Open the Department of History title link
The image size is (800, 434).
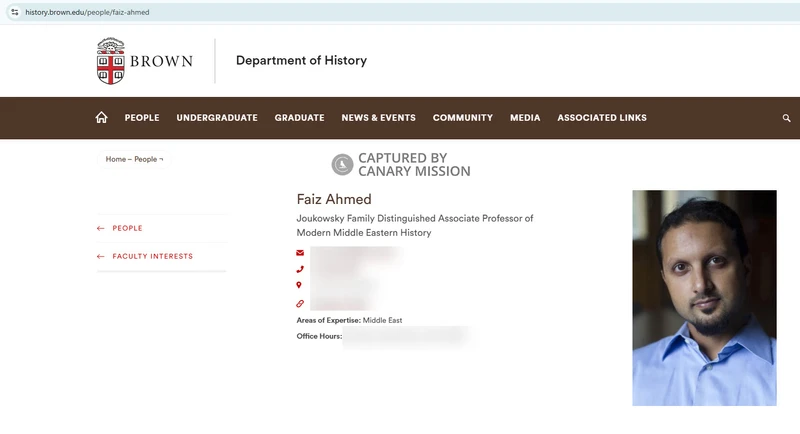point(301,61)
